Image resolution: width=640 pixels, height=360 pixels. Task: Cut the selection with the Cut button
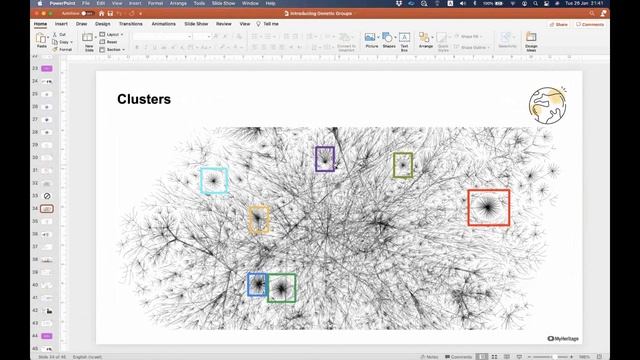60,35
